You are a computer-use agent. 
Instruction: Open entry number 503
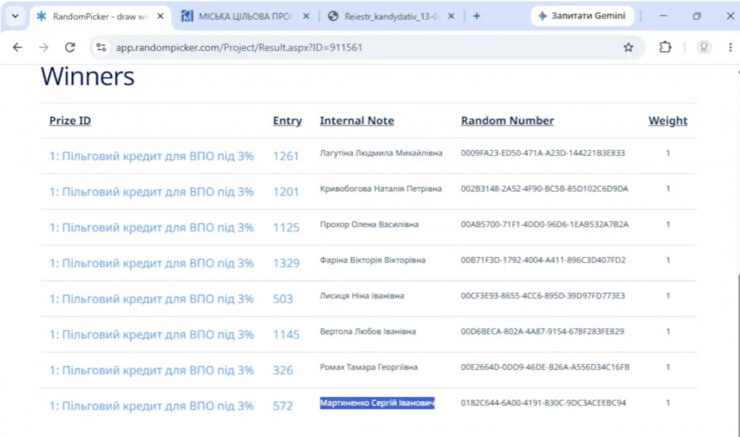[283, 299]
